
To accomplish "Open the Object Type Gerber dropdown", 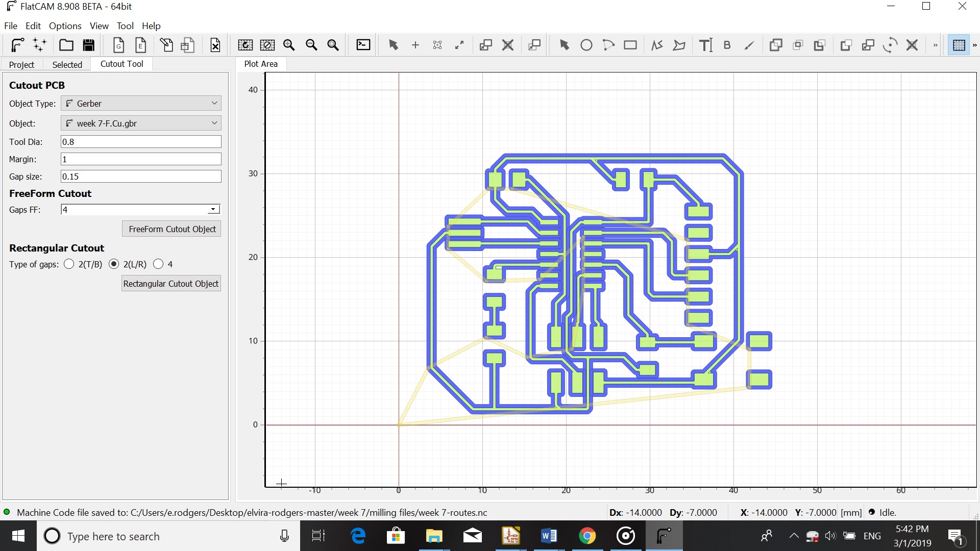I will pos(141,104).
